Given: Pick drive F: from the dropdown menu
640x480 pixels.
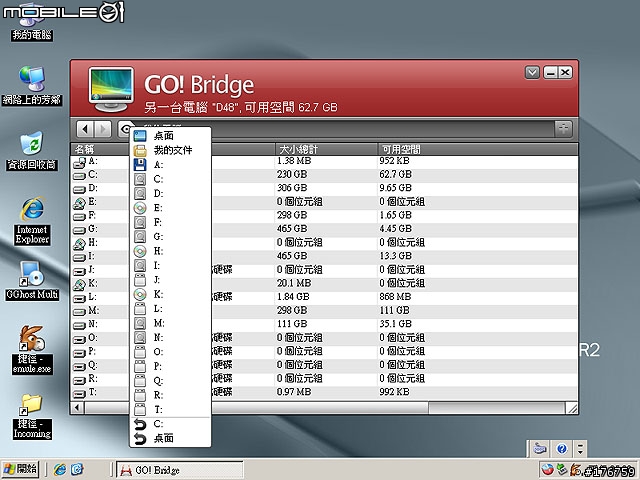Looking at the screenshot, I should pos(170,222).
